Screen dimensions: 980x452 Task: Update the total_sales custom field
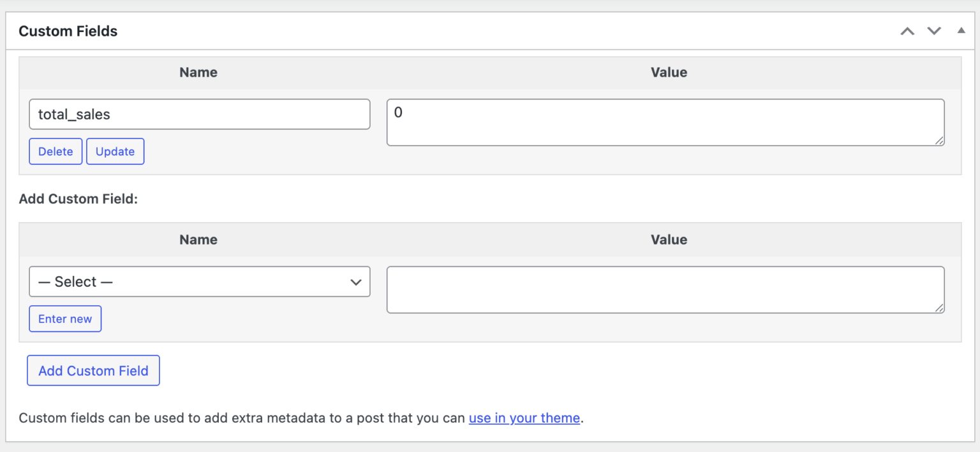pyautogui.click(x=115, y=151)
